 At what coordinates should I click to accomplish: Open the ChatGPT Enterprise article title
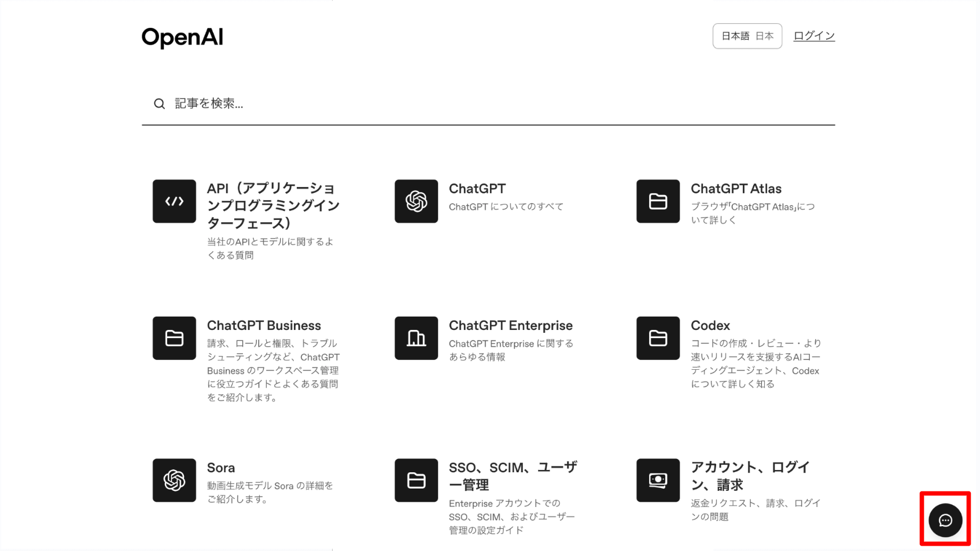tap(510, 325)
